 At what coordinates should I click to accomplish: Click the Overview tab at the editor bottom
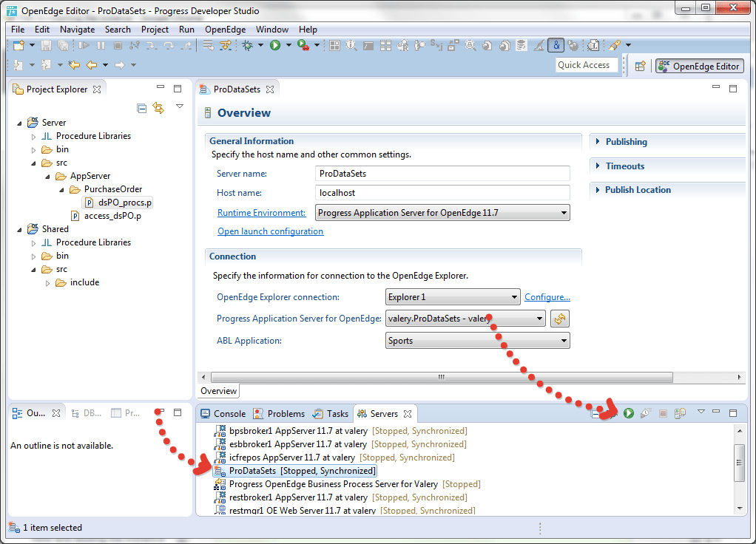tap(219, 391)
